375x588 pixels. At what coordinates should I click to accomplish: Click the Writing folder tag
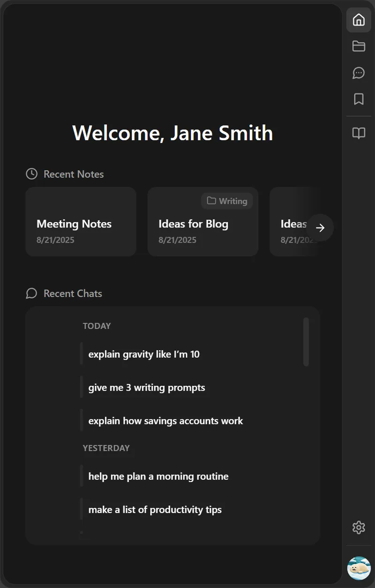pos(227,201)
